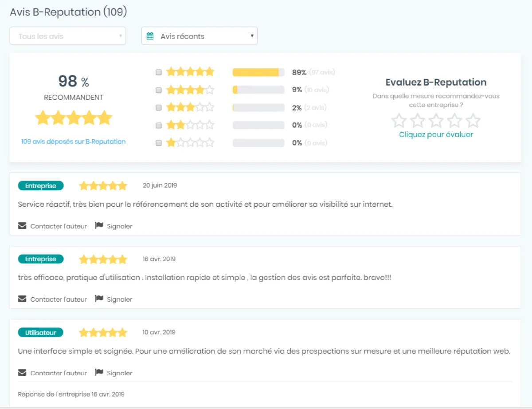Click the review text starting 'très efficace'
The width and height of the screenshot is (532, 409).
(x=205, y=278)
